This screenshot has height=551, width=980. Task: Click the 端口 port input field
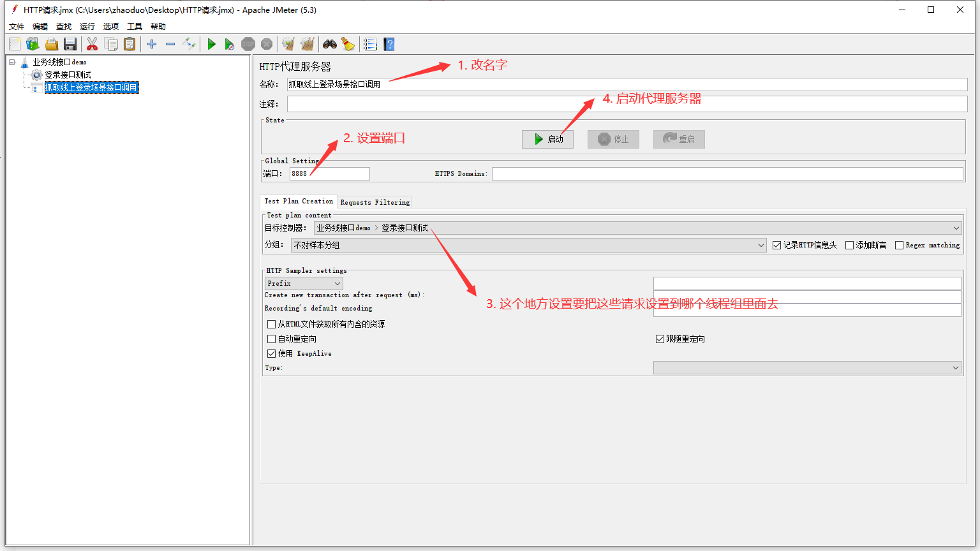[329, 173]
